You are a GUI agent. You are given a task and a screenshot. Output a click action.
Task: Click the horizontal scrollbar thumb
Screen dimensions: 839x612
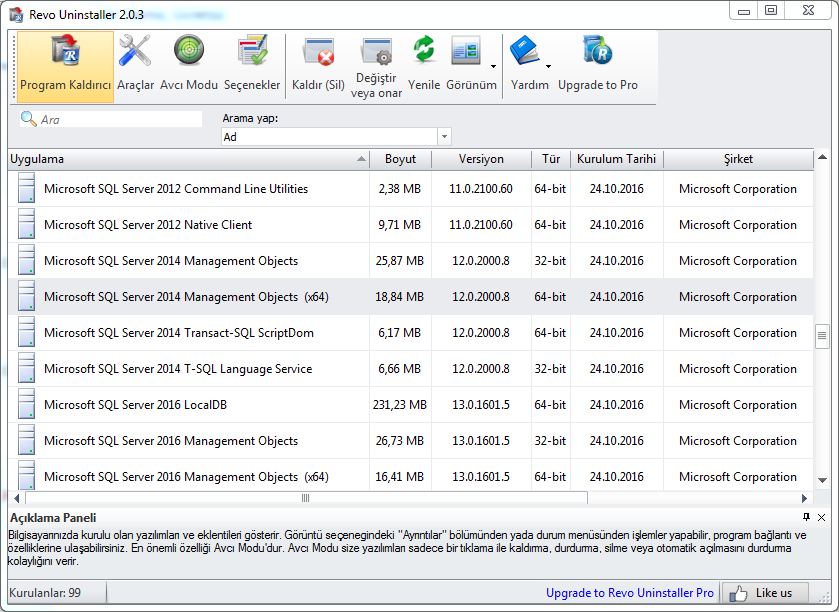(306, 498)
